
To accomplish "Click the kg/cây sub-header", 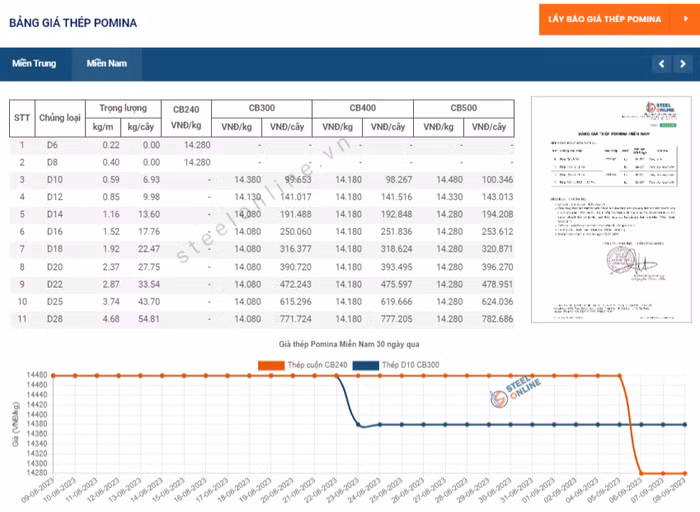I will pos(141,127).
